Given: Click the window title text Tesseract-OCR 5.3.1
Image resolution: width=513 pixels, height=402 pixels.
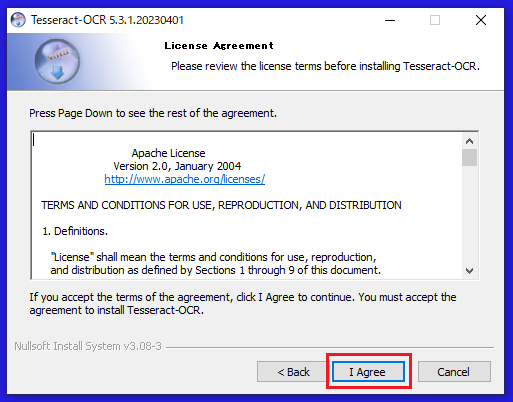Looking at the screenshot, I should coord(107,20).
